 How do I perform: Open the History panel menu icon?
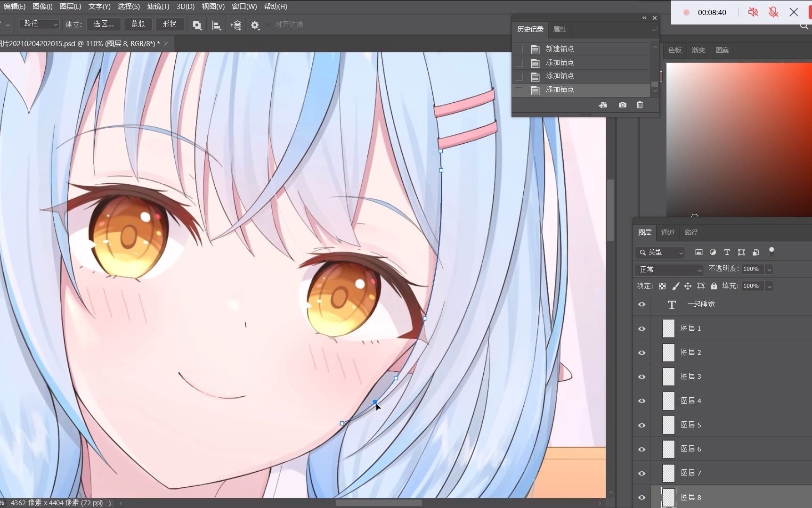click(654, 29)
